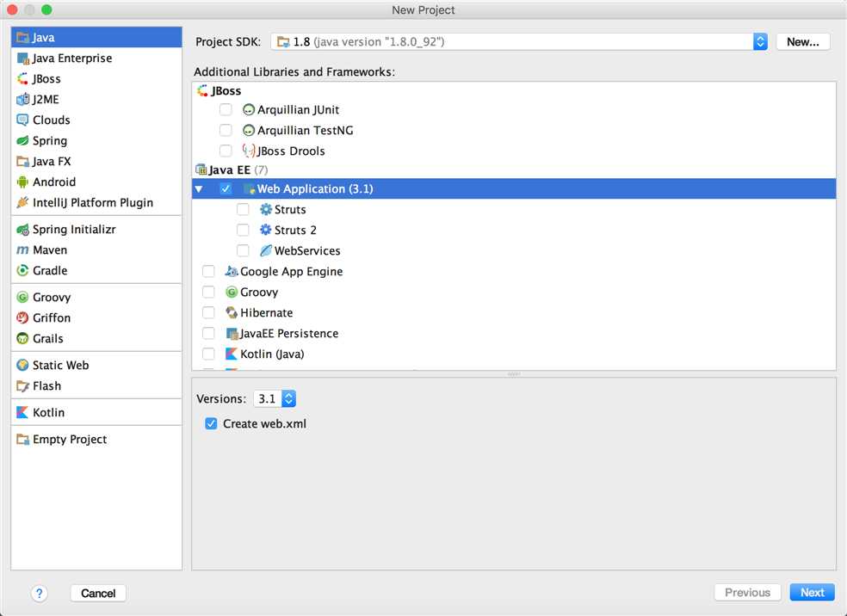Uncheck the Create web.xml checkbox
This screenshot has height=616, width=847.
pos(211,424)
